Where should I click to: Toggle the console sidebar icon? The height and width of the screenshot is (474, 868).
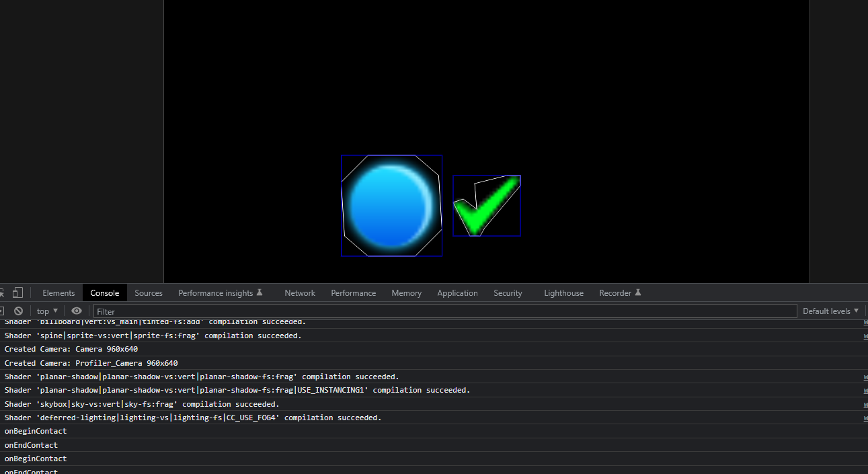click(x=2, y=311)
